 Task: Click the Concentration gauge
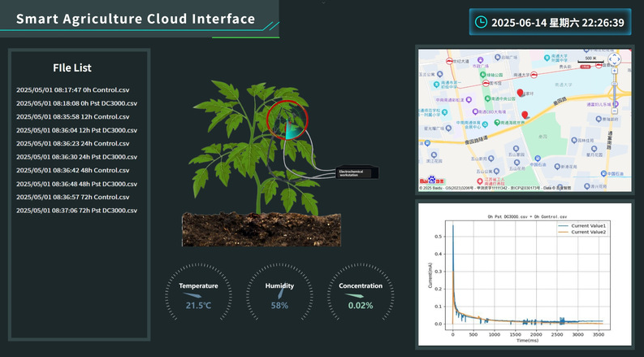click(x=361, y=293)
